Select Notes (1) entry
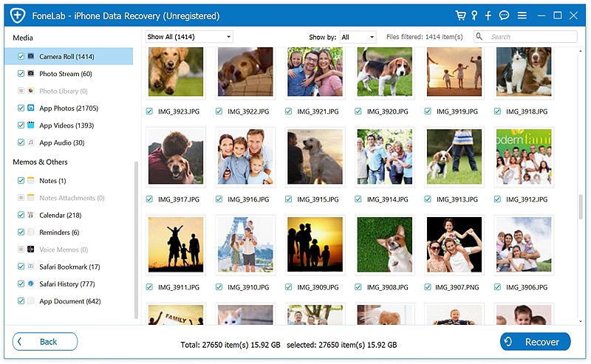This screenshot has height=364, width=591. 52,181
